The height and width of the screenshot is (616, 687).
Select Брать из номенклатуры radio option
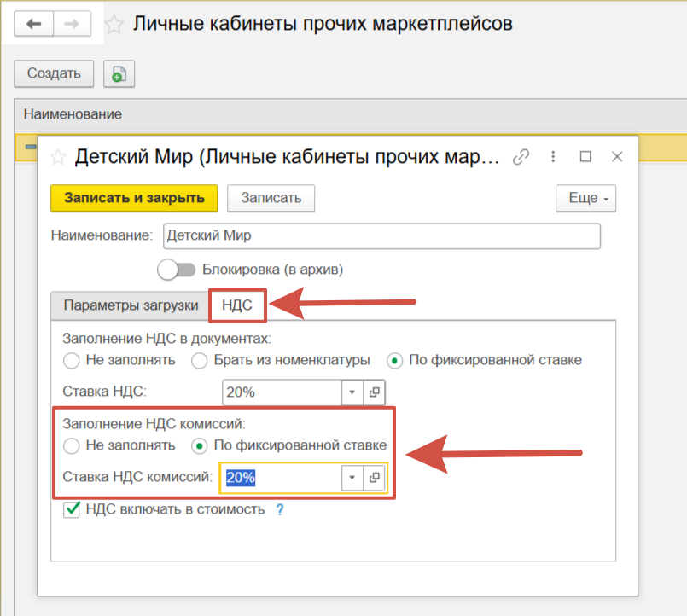pyautogui.click(x=200, y=360)
